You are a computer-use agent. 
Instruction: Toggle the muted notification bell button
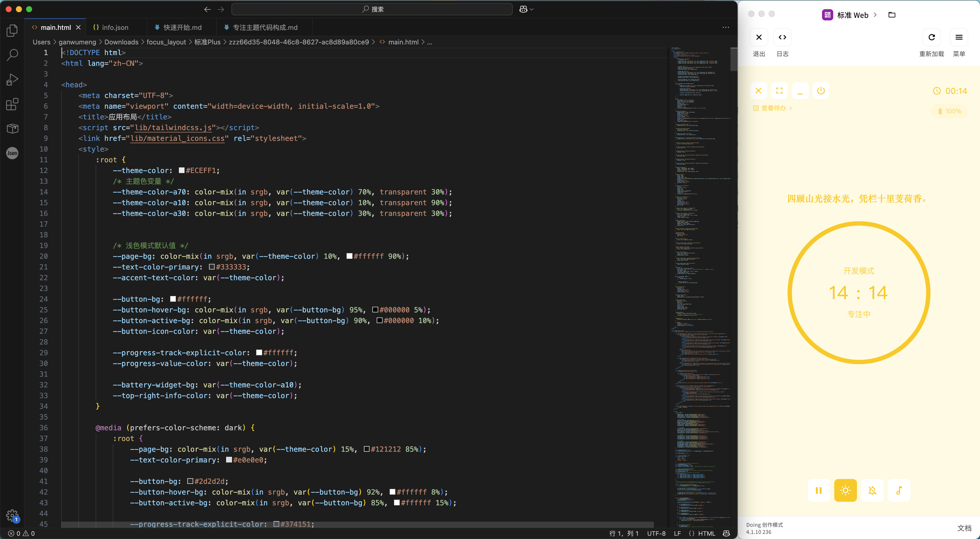872,490
